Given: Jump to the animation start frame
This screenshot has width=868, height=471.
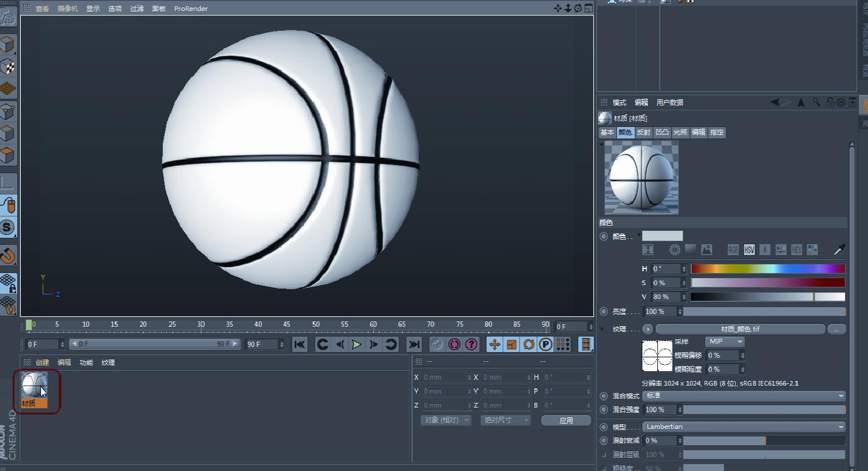Looking at the screenshot, I should point(300,345).
